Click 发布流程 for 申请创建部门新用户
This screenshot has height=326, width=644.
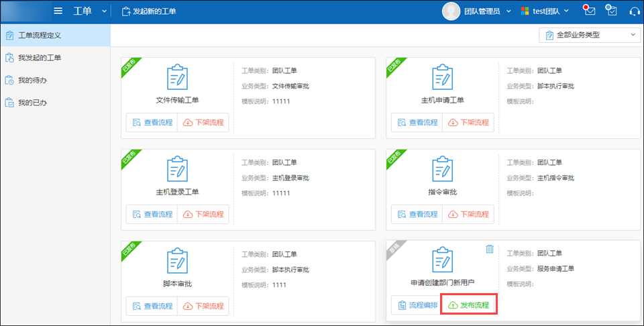(x=468, y=305)
